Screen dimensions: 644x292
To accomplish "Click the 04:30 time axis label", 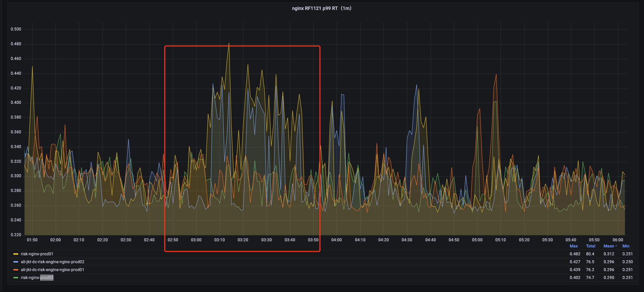I will point(407,240).
